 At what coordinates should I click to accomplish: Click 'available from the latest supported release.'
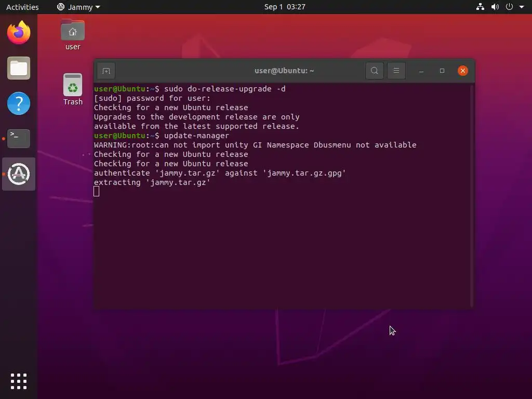pos(197,126)
